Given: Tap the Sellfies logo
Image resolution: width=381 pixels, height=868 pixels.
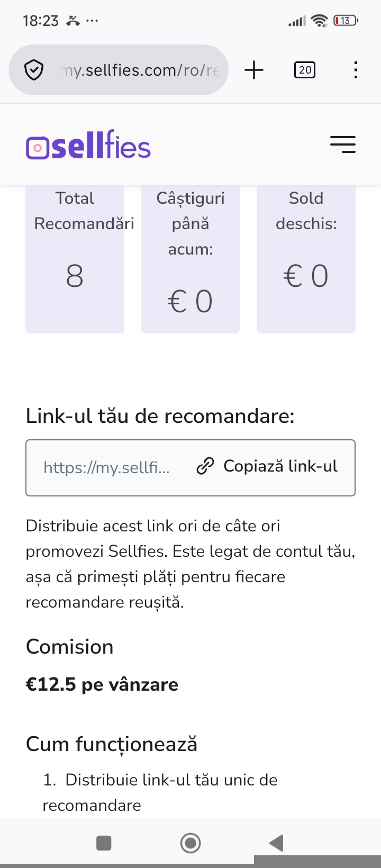Looking at the screenshot, I should coord(88,144).
